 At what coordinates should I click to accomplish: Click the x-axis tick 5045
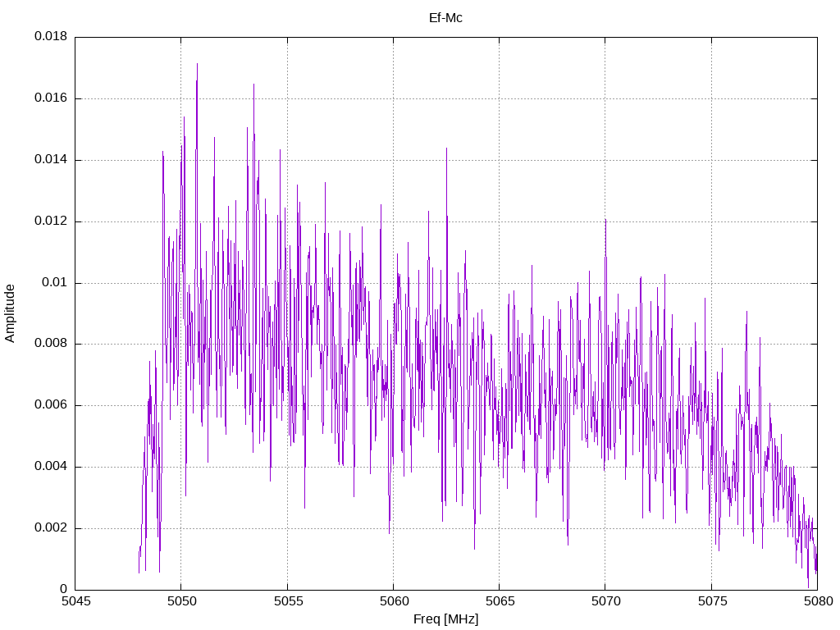click(76, 601)
